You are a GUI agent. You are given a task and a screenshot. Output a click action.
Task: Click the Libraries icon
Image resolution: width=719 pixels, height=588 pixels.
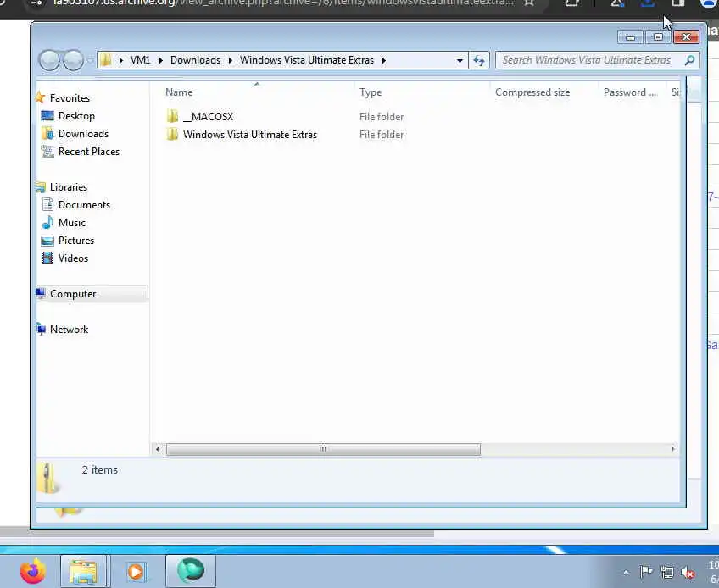[x=41, y=187]
